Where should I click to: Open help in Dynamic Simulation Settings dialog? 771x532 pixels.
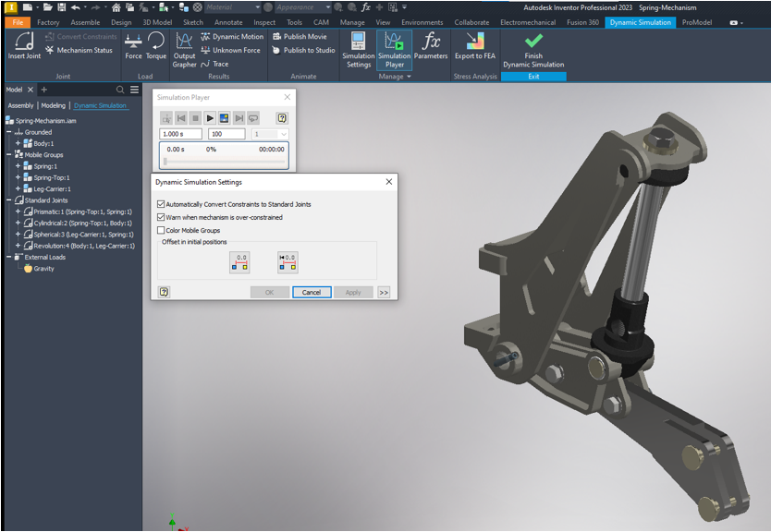click(x=165, y=292)
